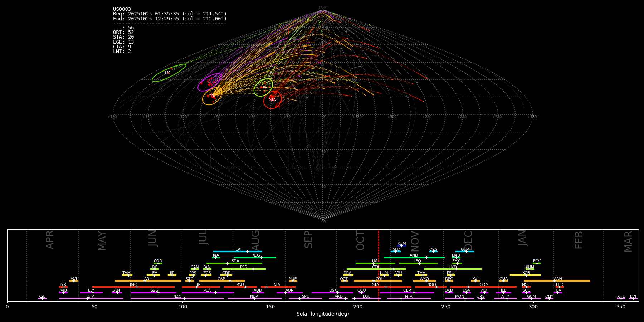Viewport: 644px width, 322px height.
Task: Select the Beg: 20251025 01:35:35 line
Action: (x=170, y=14)
